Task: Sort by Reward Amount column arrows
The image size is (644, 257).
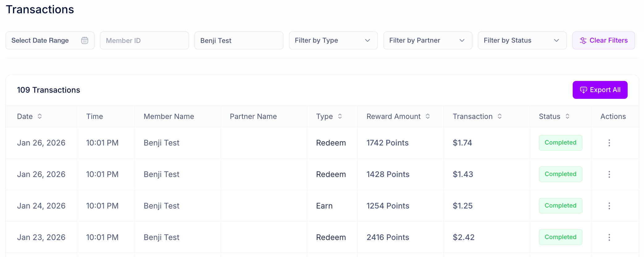Action: point(428,116)
